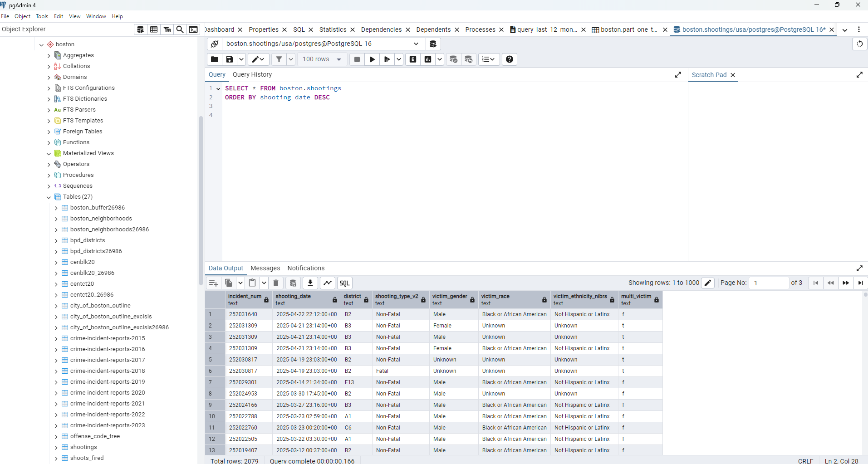Go to first results page
Image resolution: width=868 pixels, height=464 pixels.
[816, 283]
